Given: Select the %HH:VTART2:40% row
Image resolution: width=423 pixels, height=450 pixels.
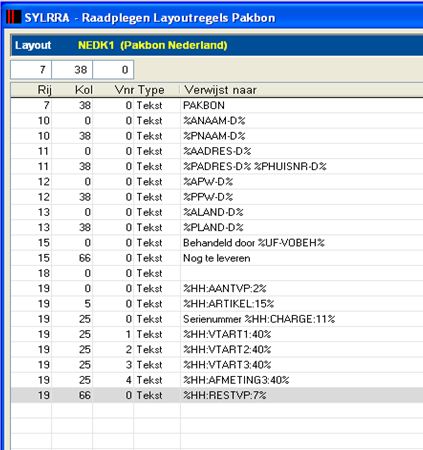Looking at the screenshot, I should 217,350.
